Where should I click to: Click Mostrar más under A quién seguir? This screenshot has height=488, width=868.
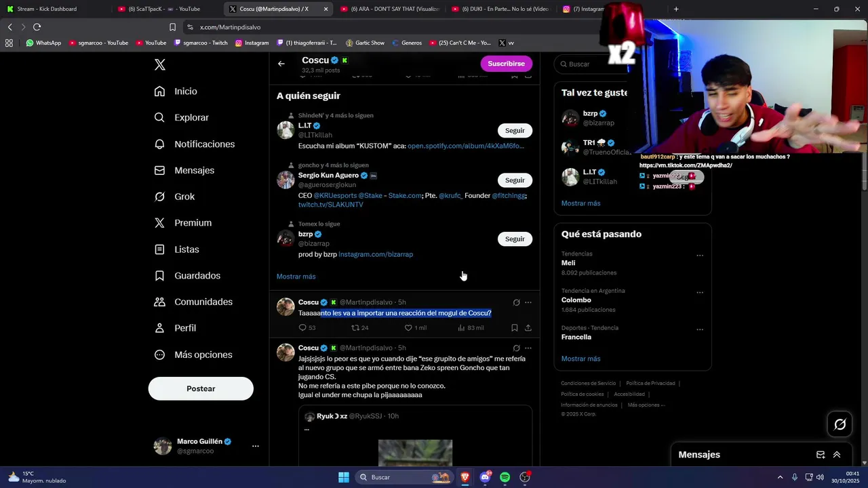pos(296,277)
